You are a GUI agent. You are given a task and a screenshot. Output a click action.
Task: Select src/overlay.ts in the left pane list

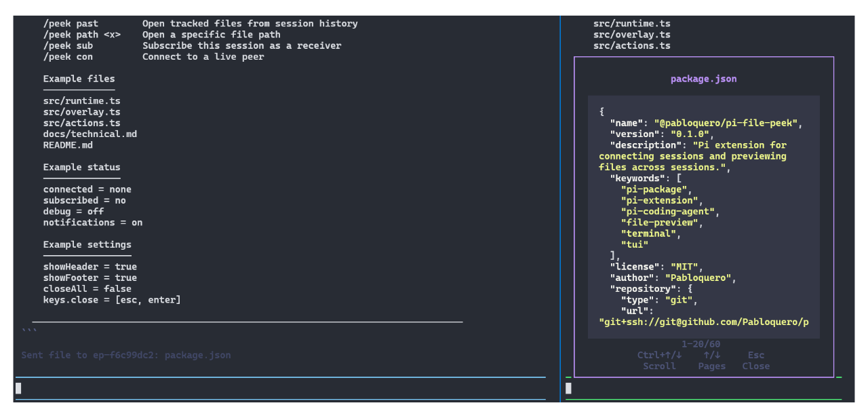click(81, 112)
